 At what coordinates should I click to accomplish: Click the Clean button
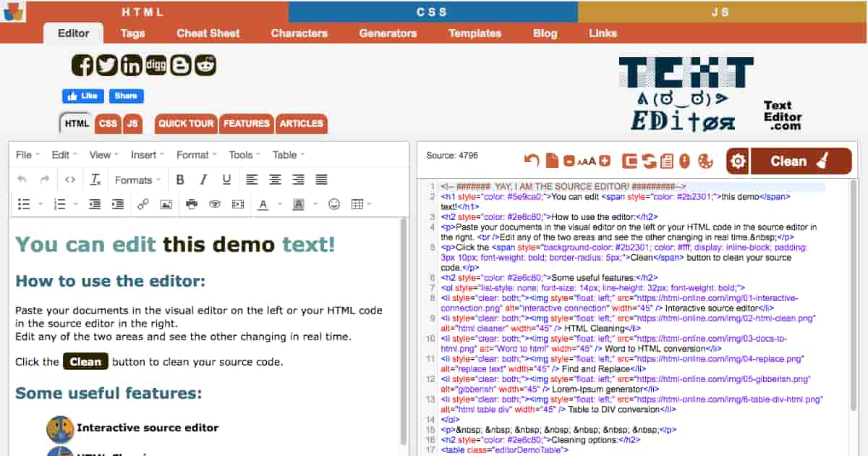[801, 161]
